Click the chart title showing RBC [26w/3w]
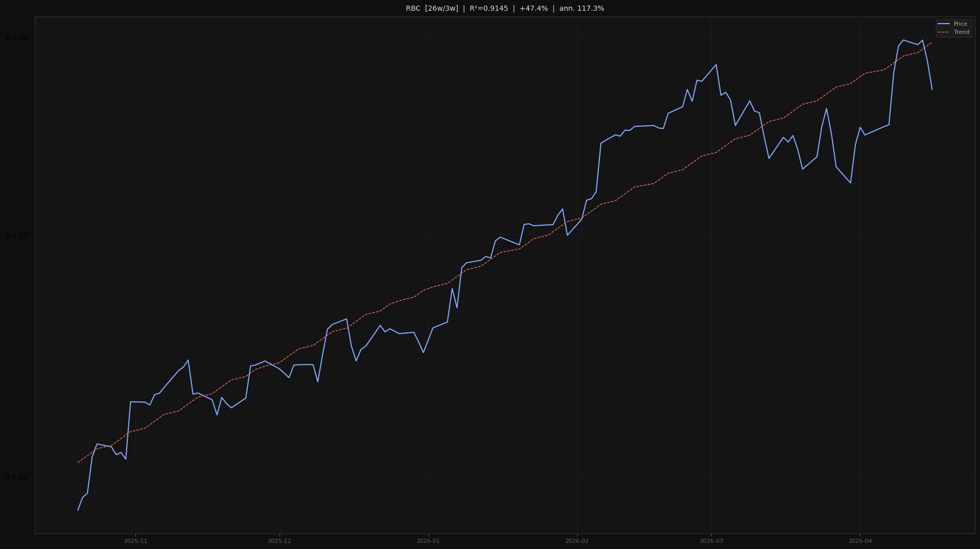The height and width of the screenshot is (549, 980). click(431, 8)
